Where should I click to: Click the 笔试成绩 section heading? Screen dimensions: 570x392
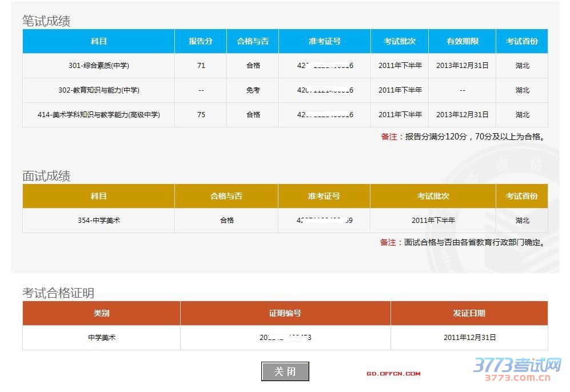(x=46, y=21)
